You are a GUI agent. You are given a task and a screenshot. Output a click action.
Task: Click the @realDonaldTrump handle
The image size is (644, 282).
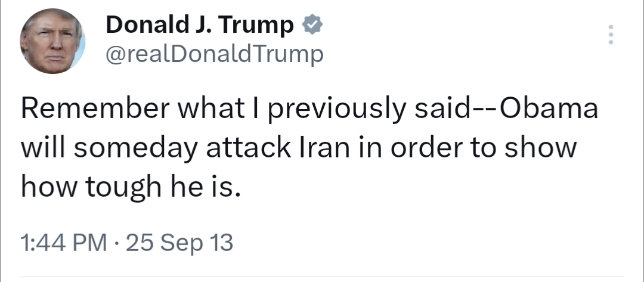tap(213, 55)
